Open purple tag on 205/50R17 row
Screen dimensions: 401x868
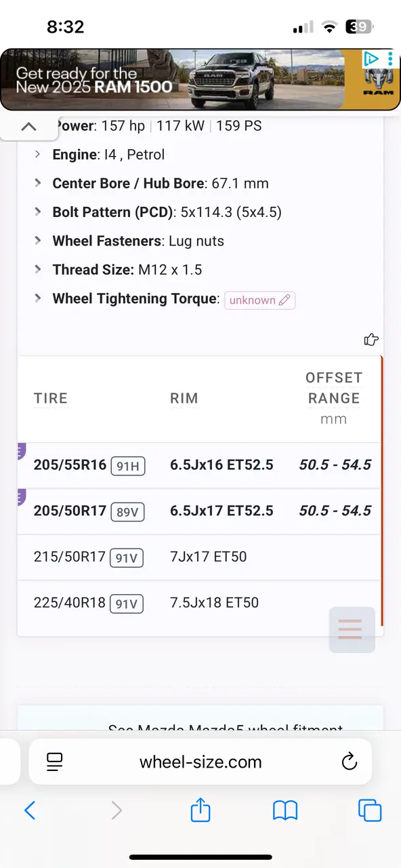pyautogui.click(x=21, y=498)
